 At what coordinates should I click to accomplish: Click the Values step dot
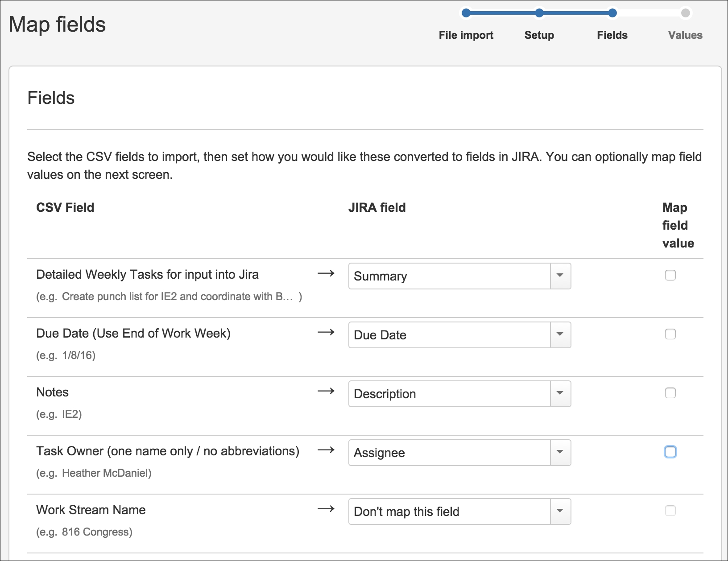[685, 13]
